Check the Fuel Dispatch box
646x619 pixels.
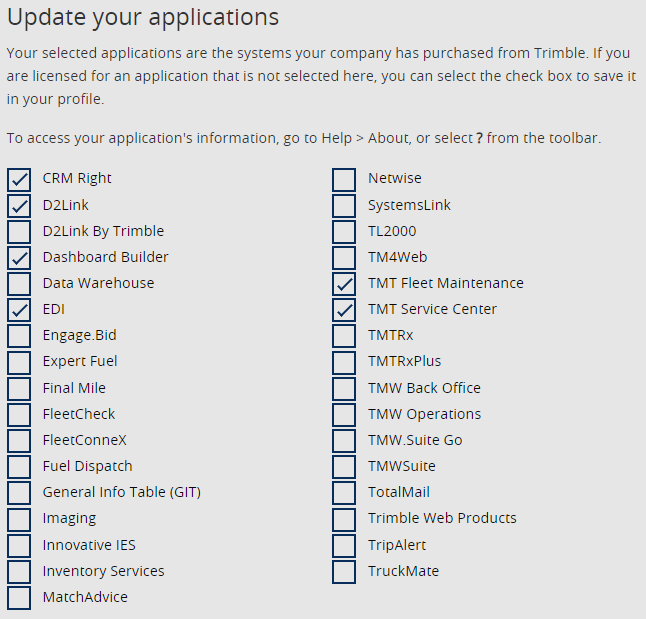[x=19, y=466]
